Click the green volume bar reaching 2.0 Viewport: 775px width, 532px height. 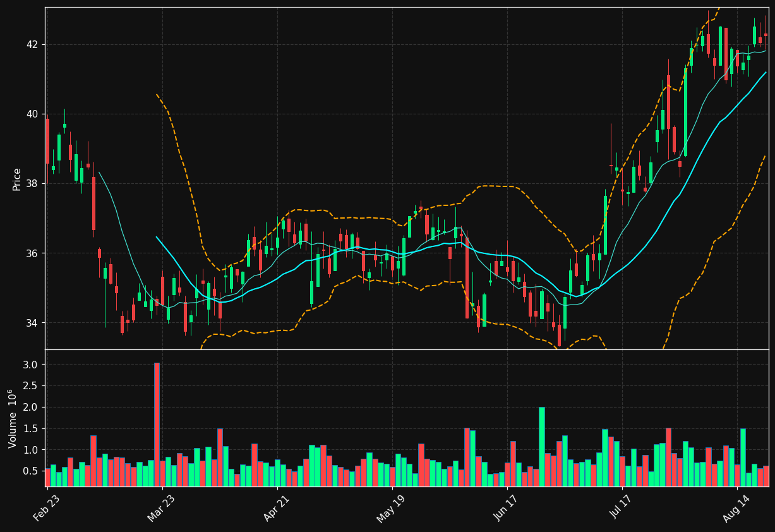coord(542,447)
